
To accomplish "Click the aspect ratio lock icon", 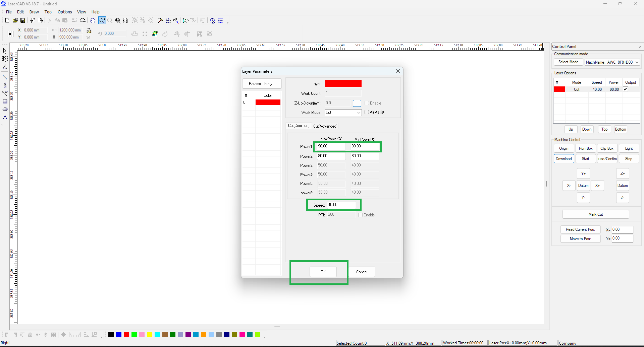I will pyautogui.click(x=89, y=30).
